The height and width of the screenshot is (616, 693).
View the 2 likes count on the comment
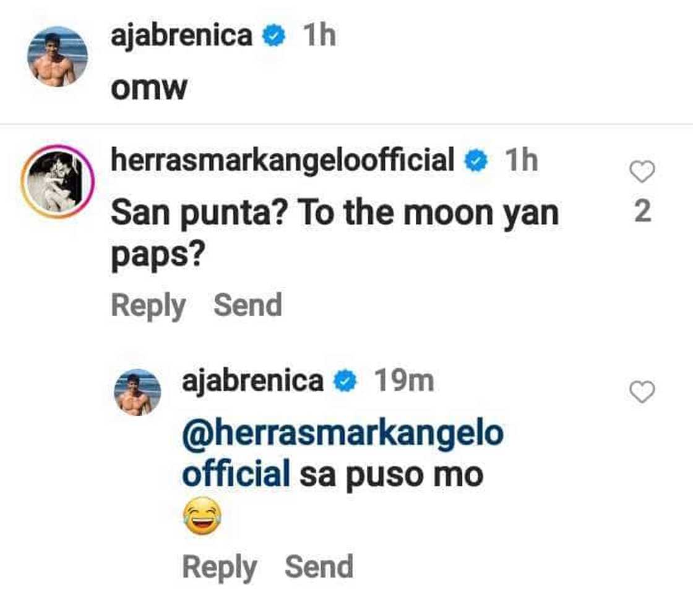click(x=642, y=212)
